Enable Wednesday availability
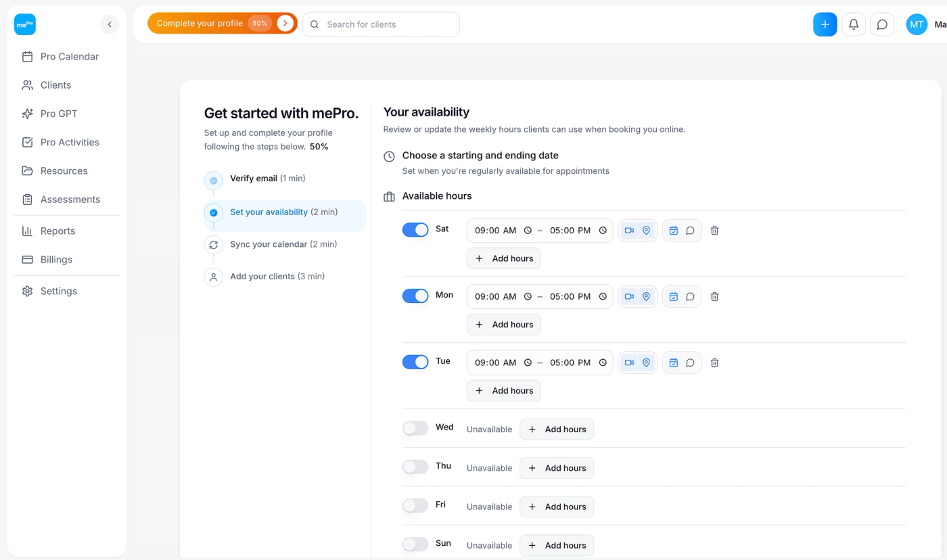This screenshot has height=560, width=947. pos(415,428)
